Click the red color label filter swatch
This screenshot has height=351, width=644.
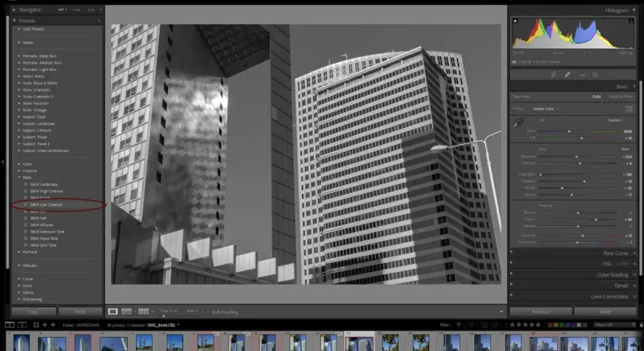[550, 325]
